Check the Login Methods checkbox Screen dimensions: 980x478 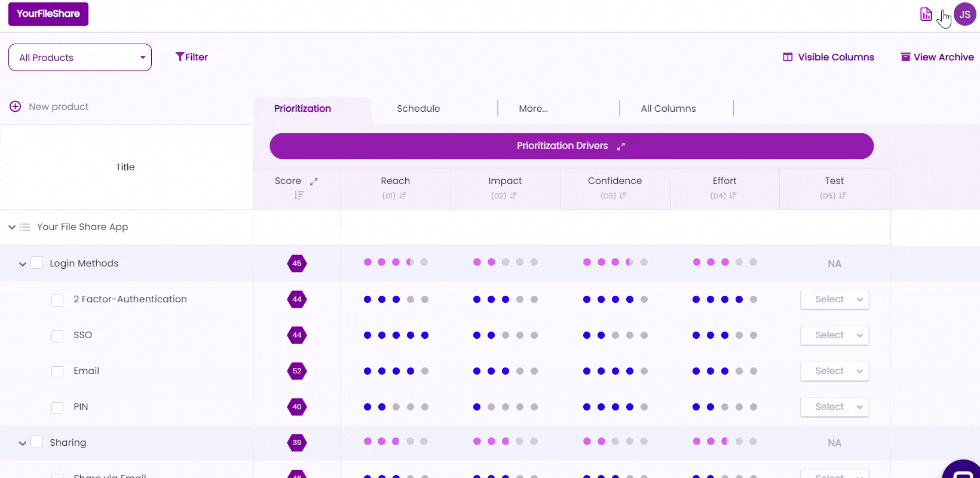[36, 263]
